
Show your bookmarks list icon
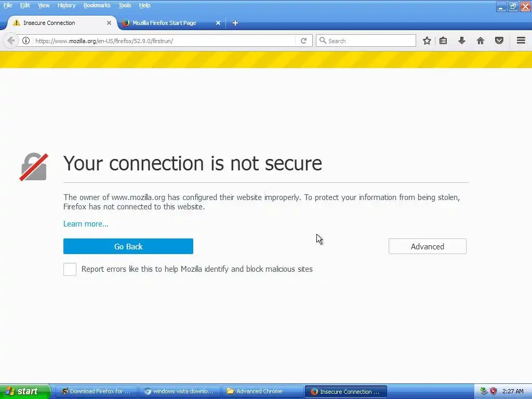443,41
